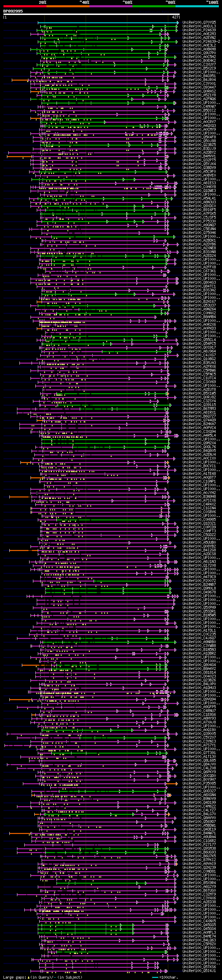Click the UniRef100_O49678 label
Screen dimensions: 222x980
point(199,592)
